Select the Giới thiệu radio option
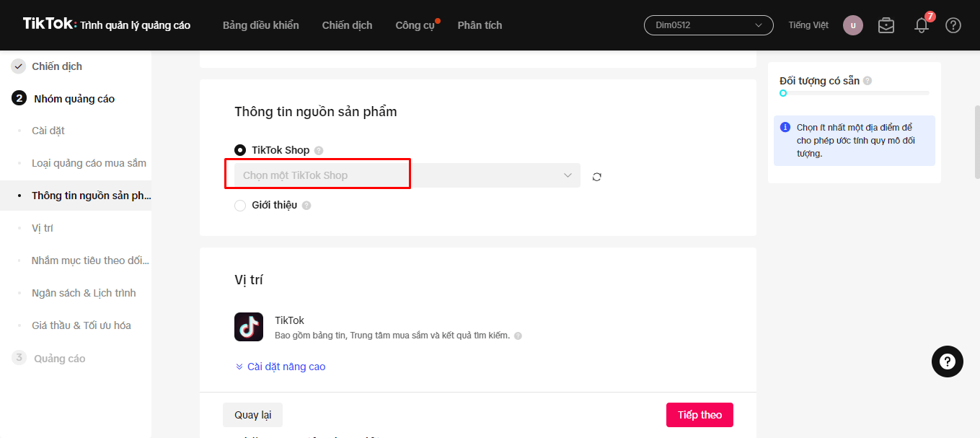Viewport: 980px width, 438px height. tap(240, 205)
